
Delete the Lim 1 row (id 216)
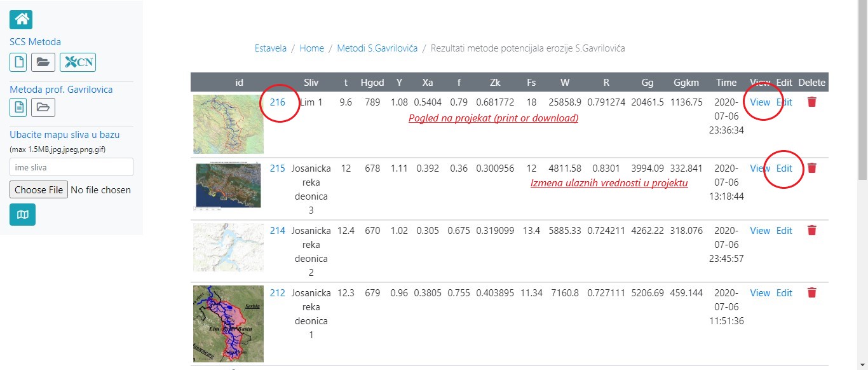pos(811,102)
